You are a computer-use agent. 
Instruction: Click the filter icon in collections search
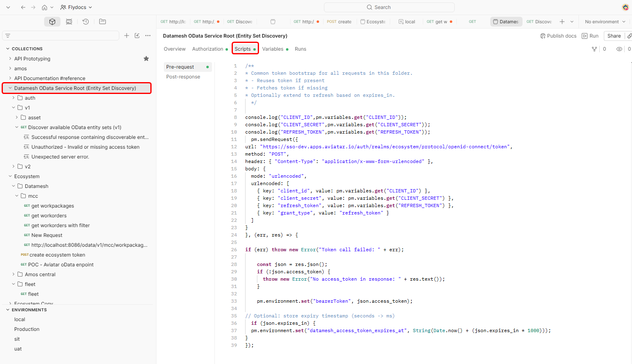click(8, 36)
